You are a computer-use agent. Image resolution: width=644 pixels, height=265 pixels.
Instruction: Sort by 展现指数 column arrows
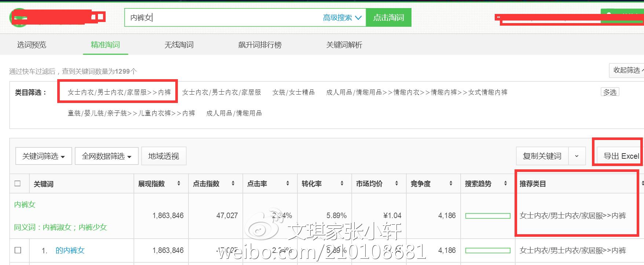coord(179,183)
